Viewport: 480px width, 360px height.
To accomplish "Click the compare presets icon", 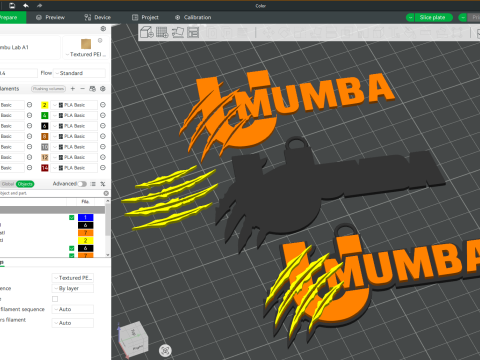I will coord(103,184).
